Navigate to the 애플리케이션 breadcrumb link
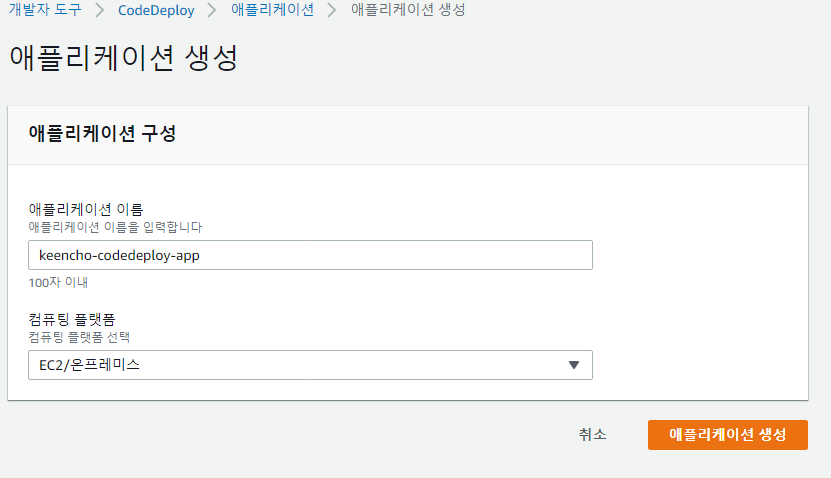This screenshot has height=478, width=831. pyautogui.click(x=272, y=10)
